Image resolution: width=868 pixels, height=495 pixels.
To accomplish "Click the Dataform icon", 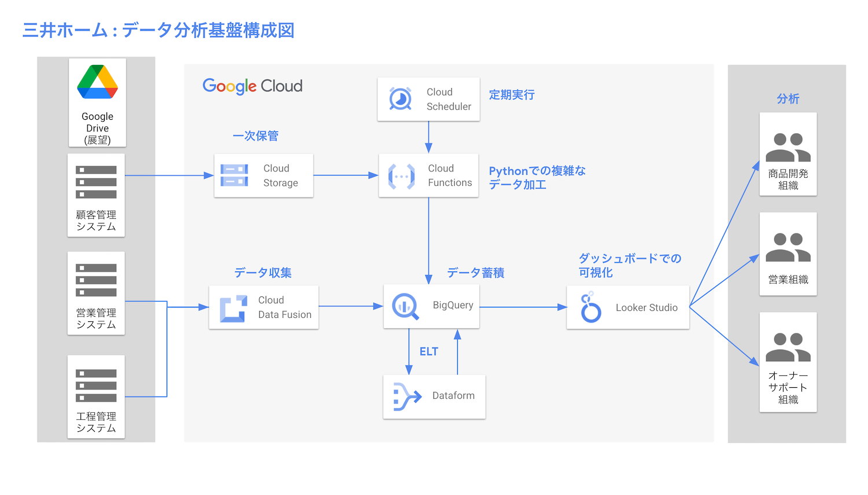I will (x=407, y=397).
